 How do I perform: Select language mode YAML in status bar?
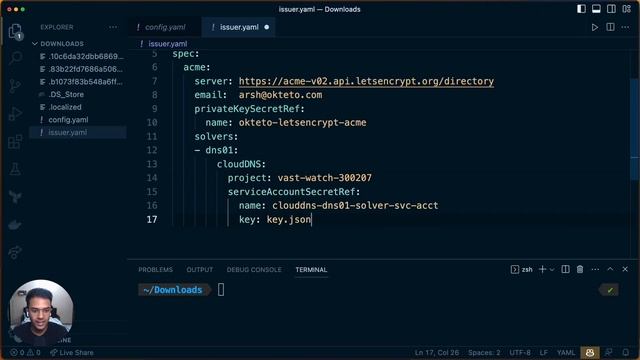coord(566,353)
